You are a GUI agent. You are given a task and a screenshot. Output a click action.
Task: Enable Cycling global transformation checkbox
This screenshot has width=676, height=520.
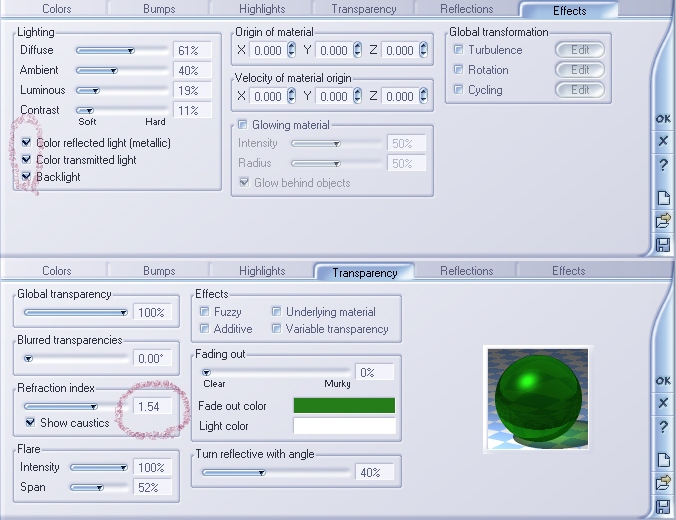(458, 89)
